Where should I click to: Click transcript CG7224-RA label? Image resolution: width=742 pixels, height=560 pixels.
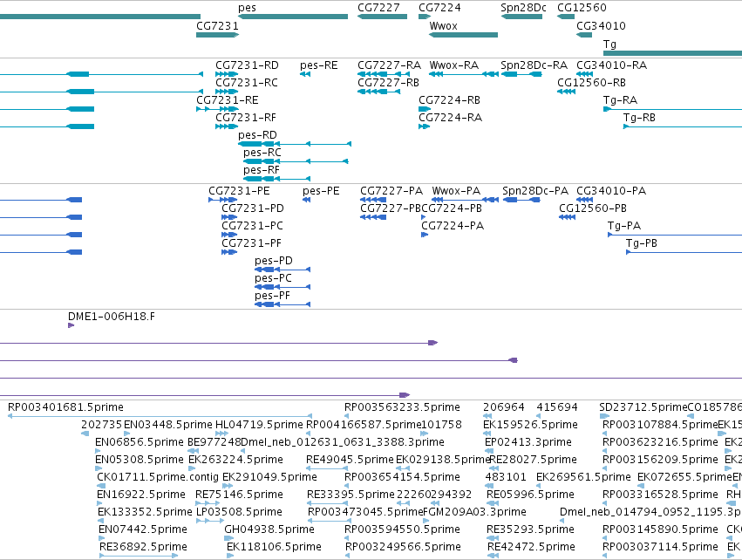pyautogui.click(x=451, y=118)
